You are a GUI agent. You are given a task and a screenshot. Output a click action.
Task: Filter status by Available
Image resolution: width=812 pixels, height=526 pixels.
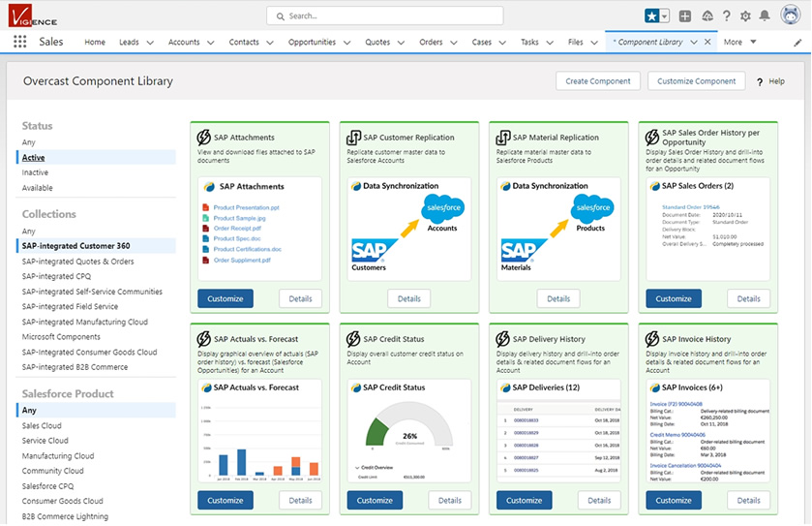(37, 188)
